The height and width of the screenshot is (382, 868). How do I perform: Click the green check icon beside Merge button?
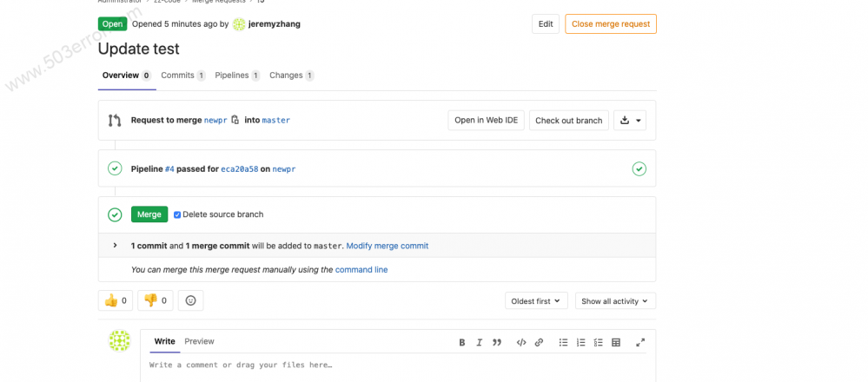115,214
